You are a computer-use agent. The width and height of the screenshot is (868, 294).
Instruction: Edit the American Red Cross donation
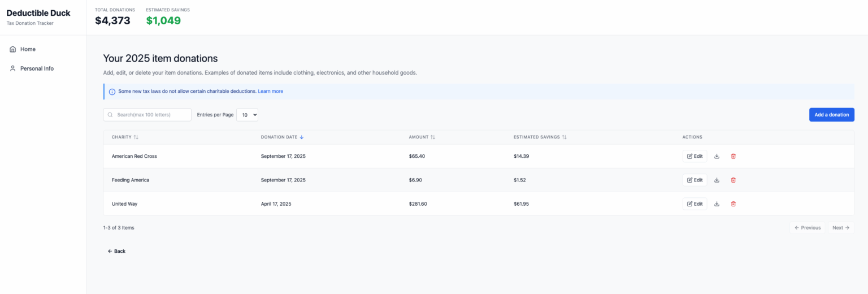tap(695, 156)
